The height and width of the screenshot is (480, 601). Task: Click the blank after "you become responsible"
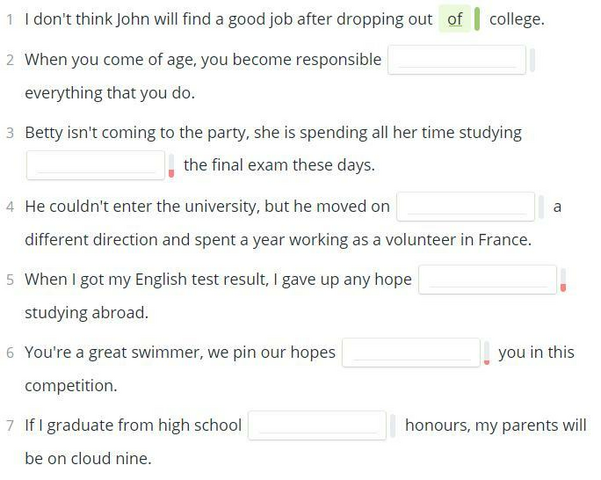(x=456, y=60)
